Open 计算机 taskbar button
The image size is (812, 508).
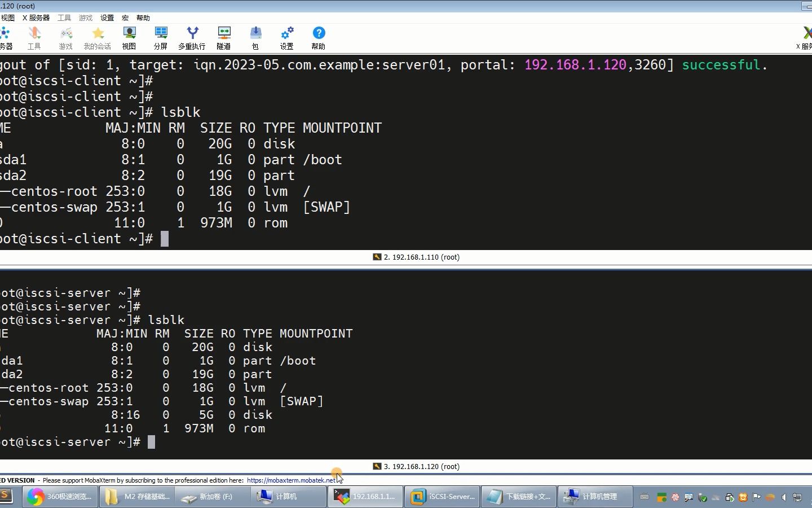click(x=289, y=497)
